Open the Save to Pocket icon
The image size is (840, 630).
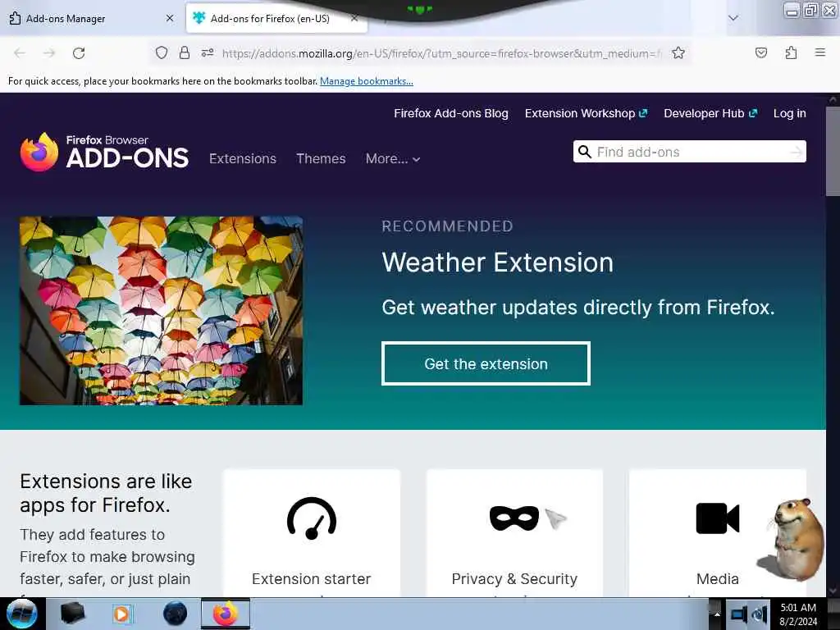coord(760,52)
